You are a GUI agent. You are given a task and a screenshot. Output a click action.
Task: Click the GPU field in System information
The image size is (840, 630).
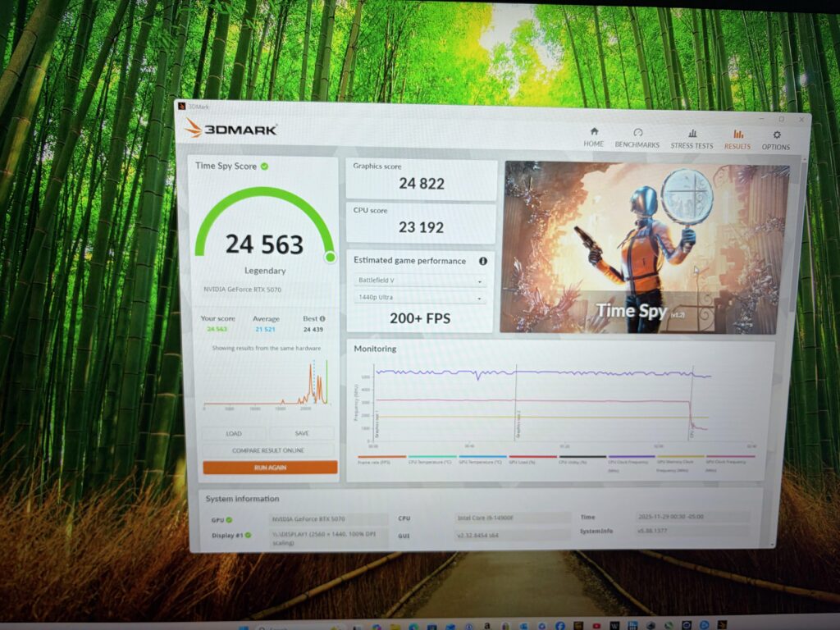point(328,519)
